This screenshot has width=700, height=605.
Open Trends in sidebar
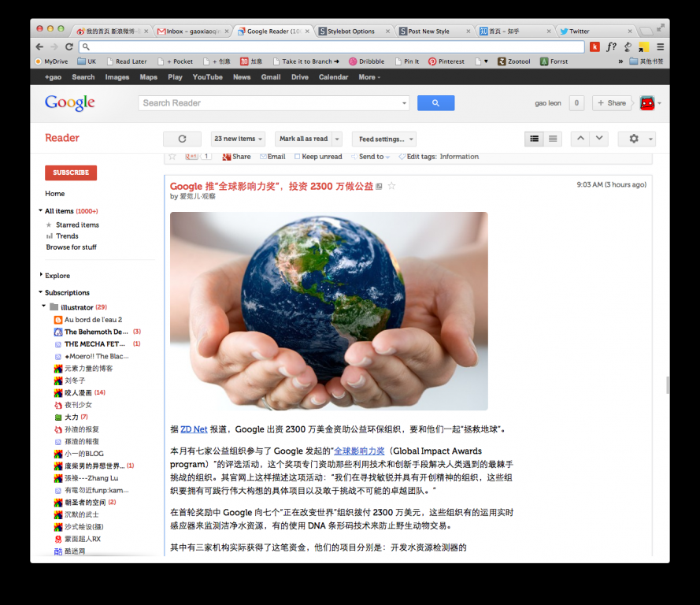coord(67,236)
